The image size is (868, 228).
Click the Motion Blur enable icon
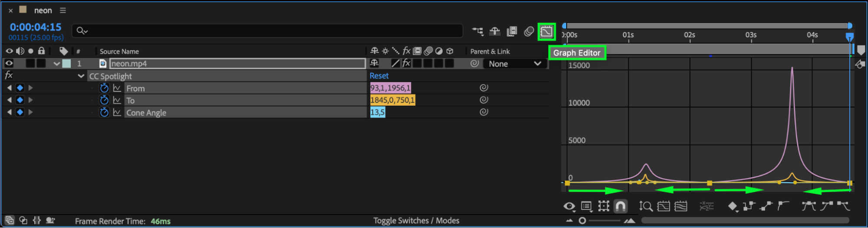[x=528, y=31]
